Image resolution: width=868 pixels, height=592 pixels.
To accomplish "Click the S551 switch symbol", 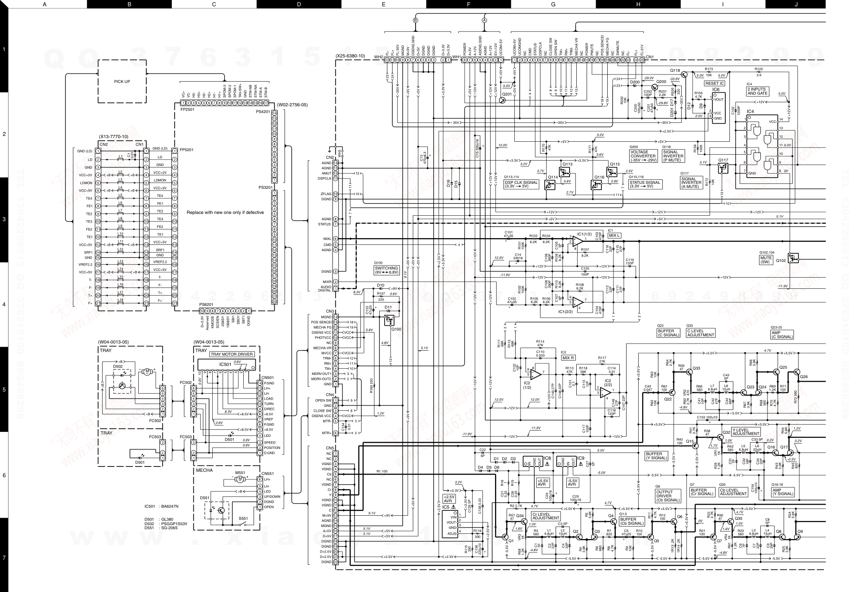I will pyautogui.click(x=242, y=523).
